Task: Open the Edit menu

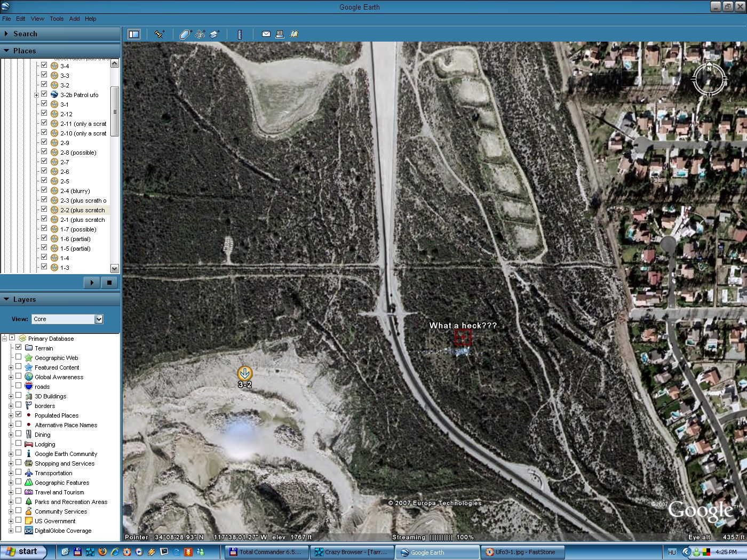Action: point(21,19)
